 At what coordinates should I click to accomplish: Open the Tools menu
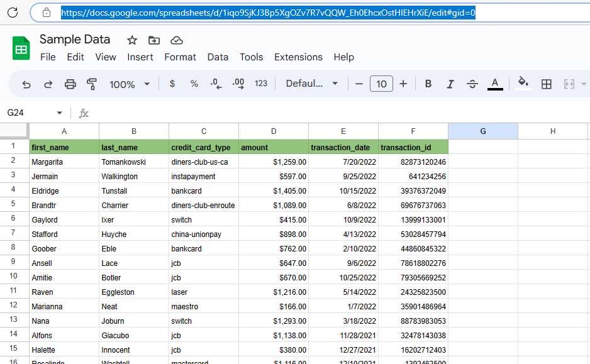(252, 57)
